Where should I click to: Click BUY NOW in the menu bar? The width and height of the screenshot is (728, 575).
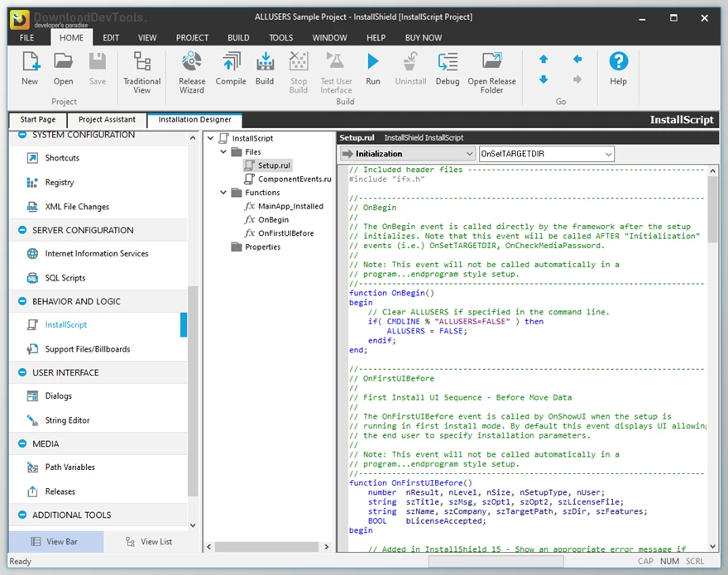[424, 37]
